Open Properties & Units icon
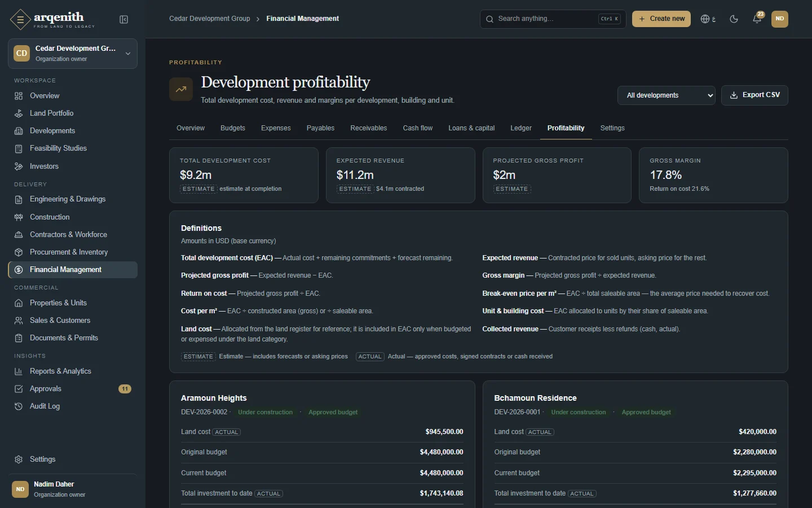Screen dimensions: 812x508 coord(19,303)
